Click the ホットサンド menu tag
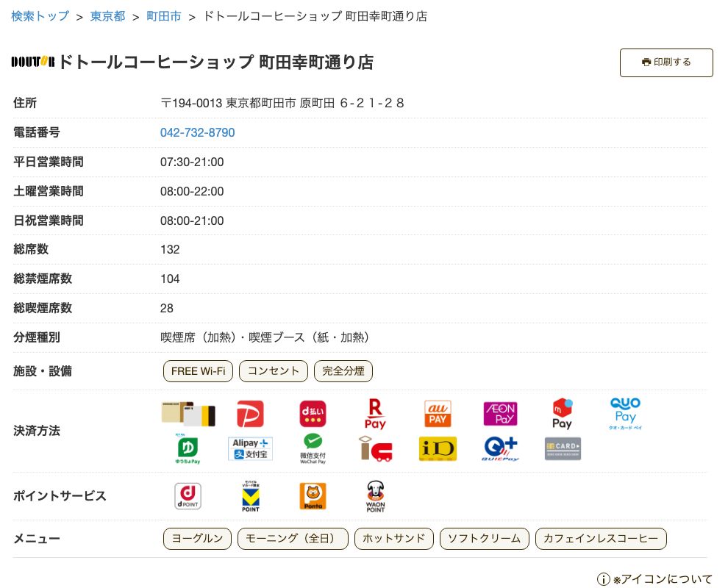The image size is (728, 588). [393, 539]
